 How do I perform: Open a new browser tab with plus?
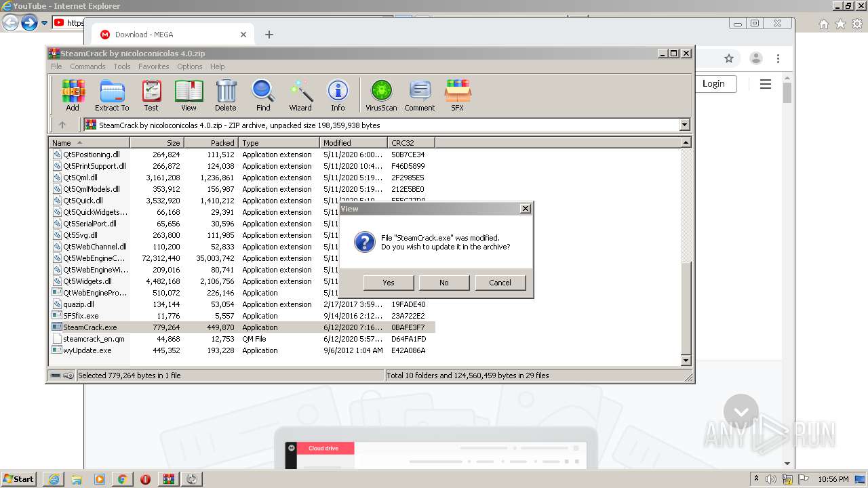tap(269, 35)
